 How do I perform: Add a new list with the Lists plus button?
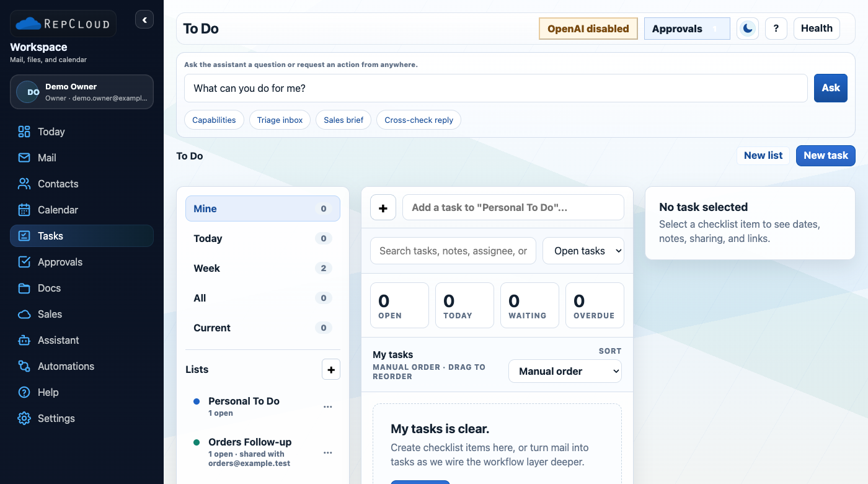click(331, 370)
